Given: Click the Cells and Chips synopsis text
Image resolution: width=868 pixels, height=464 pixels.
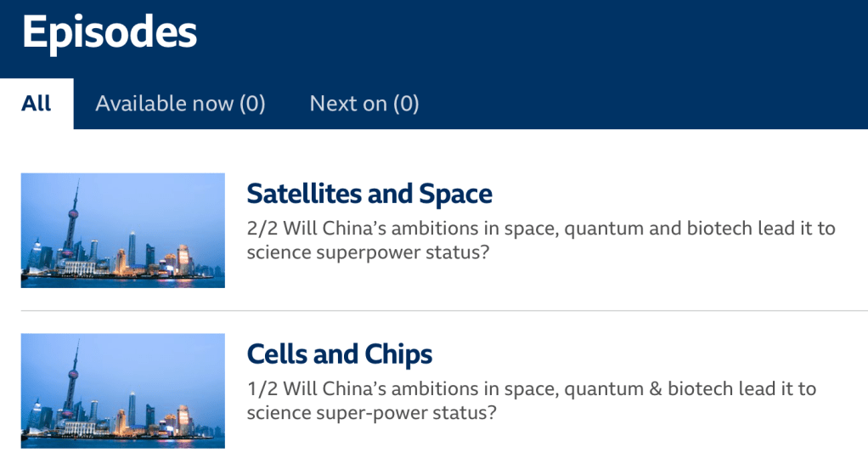Looking at the screenshot, I should pyautogui.click(x=531, y=401).
